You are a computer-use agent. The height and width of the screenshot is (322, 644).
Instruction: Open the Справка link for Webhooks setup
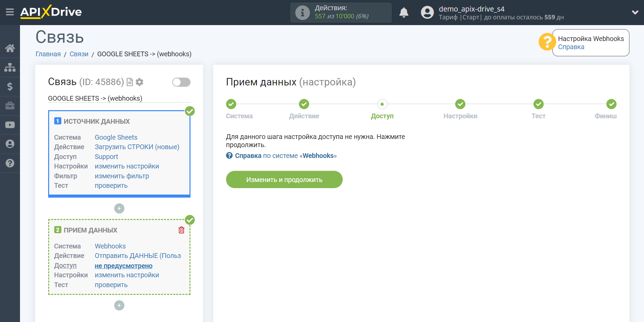tap(571, 47)
